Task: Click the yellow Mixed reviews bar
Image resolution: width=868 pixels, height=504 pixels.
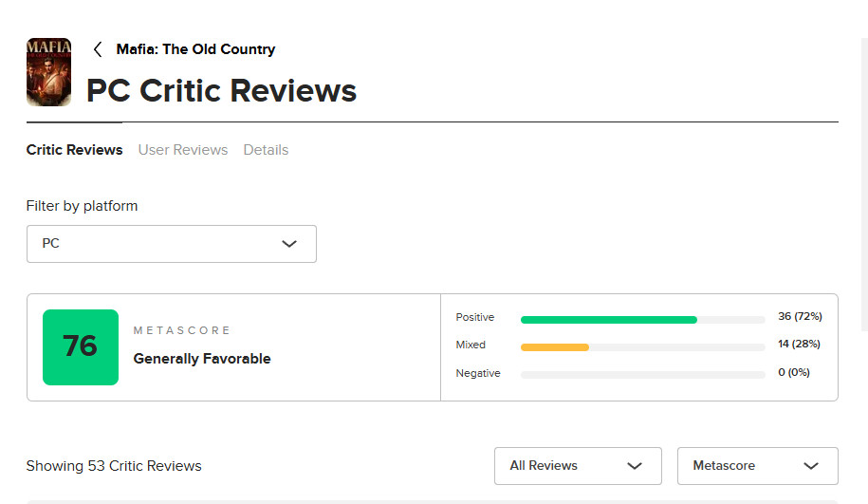Action: tap(555, 347)
